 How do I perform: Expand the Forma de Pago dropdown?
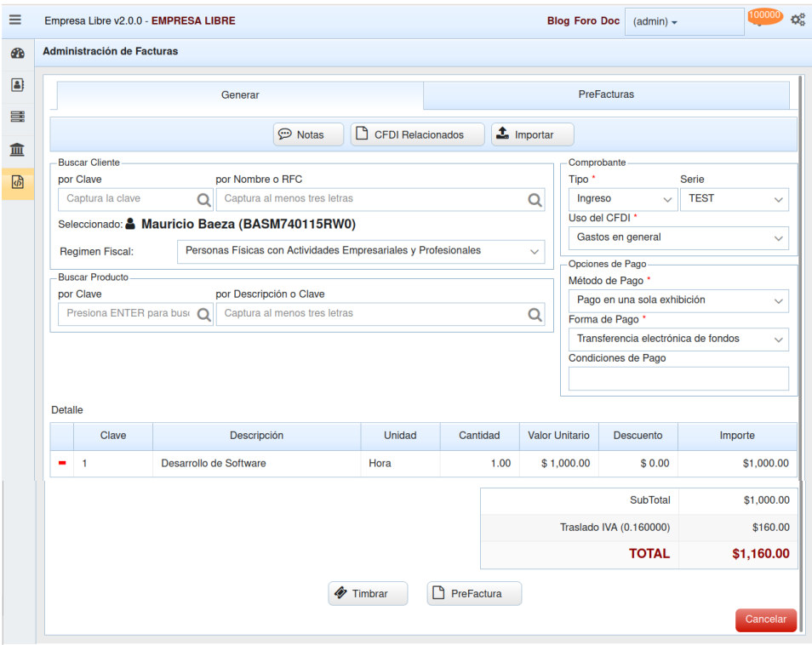click(678, 340)
